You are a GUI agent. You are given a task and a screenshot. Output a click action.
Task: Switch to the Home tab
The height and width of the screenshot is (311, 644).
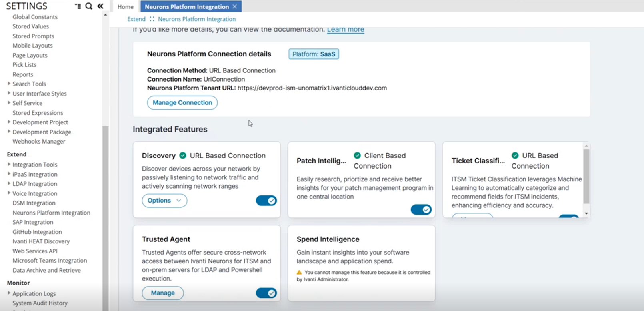click(125, 7)
